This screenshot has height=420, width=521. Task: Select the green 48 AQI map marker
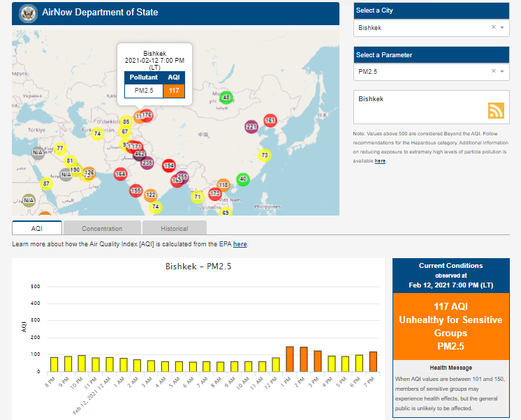click(x=226, y=98)
